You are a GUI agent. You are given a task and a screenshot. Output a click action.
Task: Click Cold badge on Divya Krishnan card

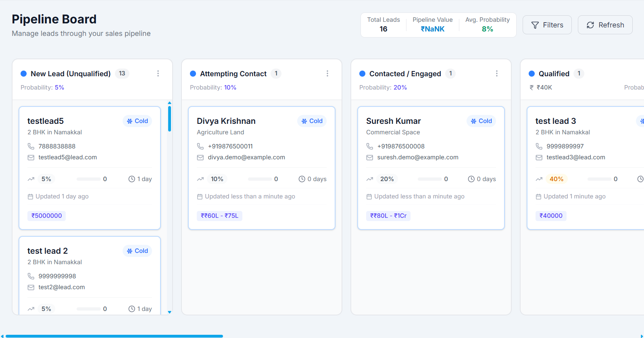click(x=312, y=121)
